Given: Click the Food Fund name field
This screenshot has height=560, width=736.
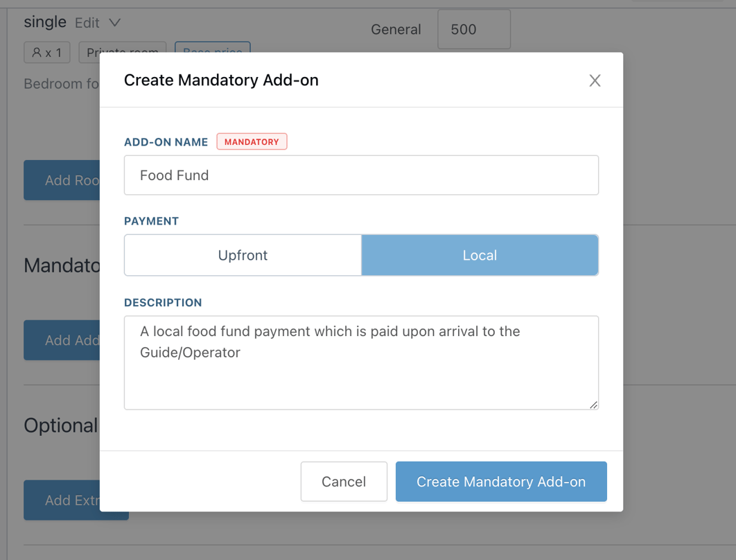Looking at the screenshot, I should pyautogui.click(x=361, y=175).
